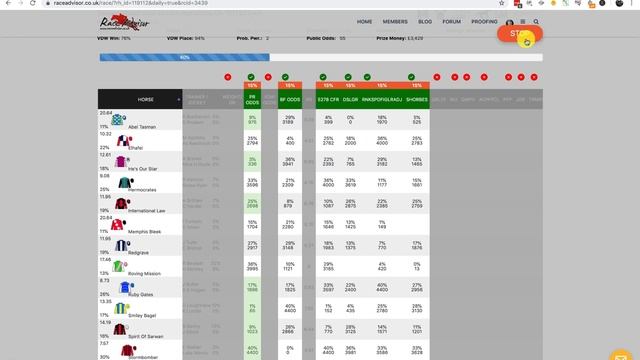Click Elhafei's jockey silks icon
Screen dimensions: 640x360
(123, 141)
